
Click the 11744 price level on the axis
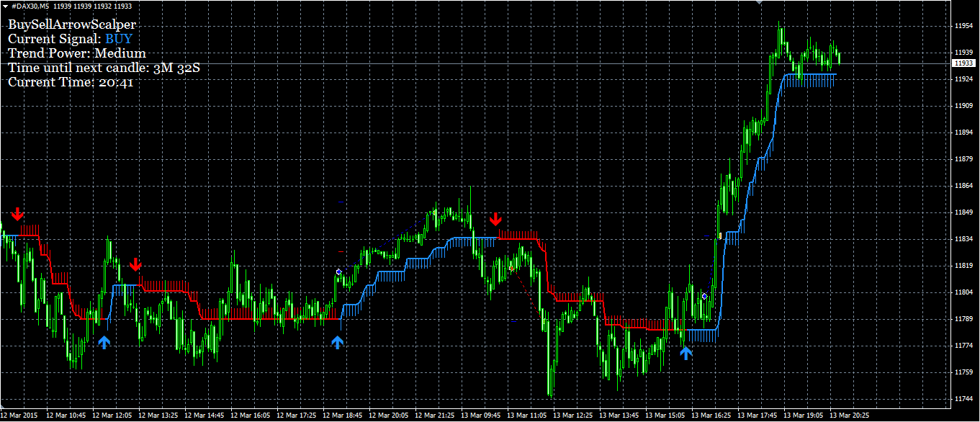pos(964,399)
